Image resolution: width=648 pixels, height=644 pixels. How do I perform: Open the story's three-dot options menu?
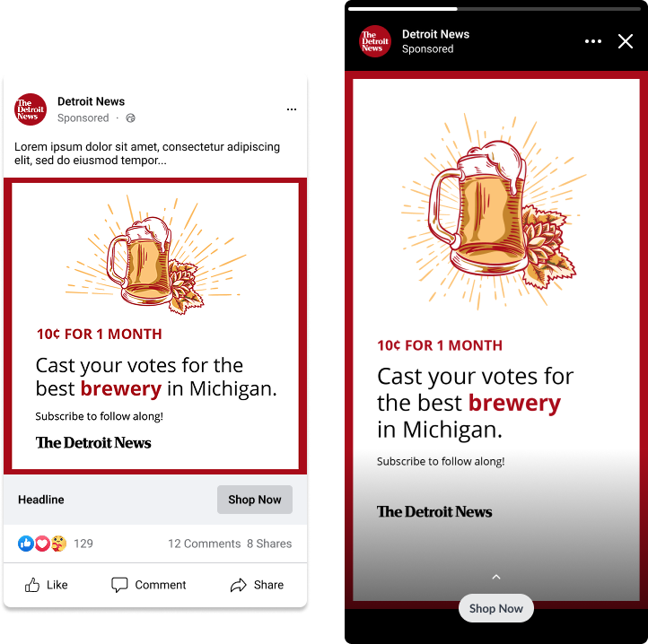(593, 41)
